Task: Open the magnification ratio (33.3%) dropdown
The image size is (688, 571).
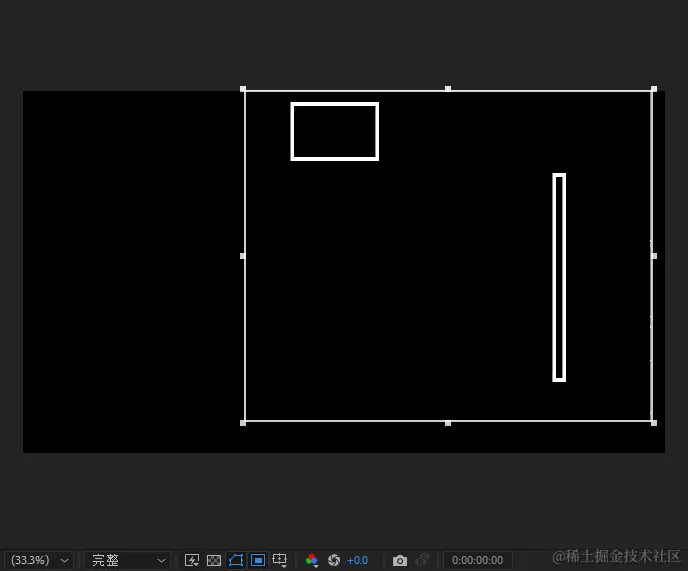Action: (39, 560)
